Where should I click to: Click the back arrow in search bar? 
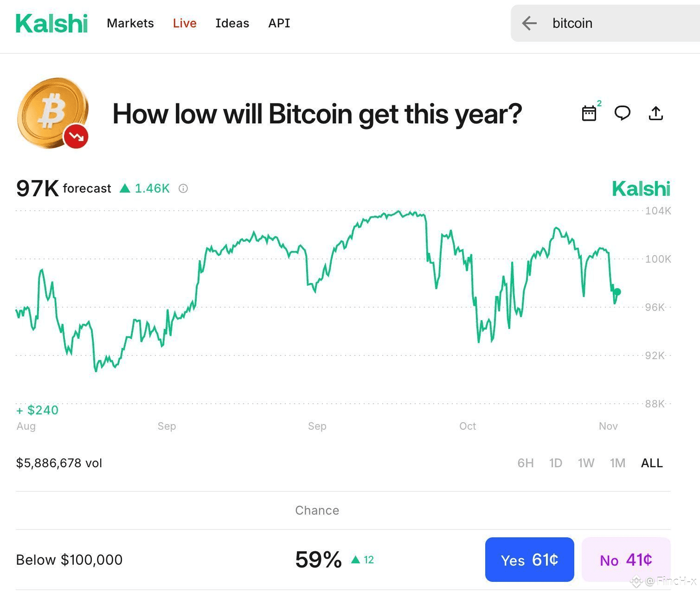click(529, 23)
